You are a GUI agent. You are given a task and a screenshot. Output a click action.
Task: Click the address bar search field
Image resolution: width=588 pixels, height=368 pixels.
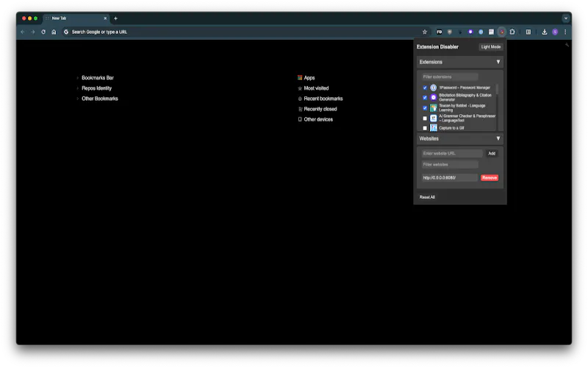240,32
